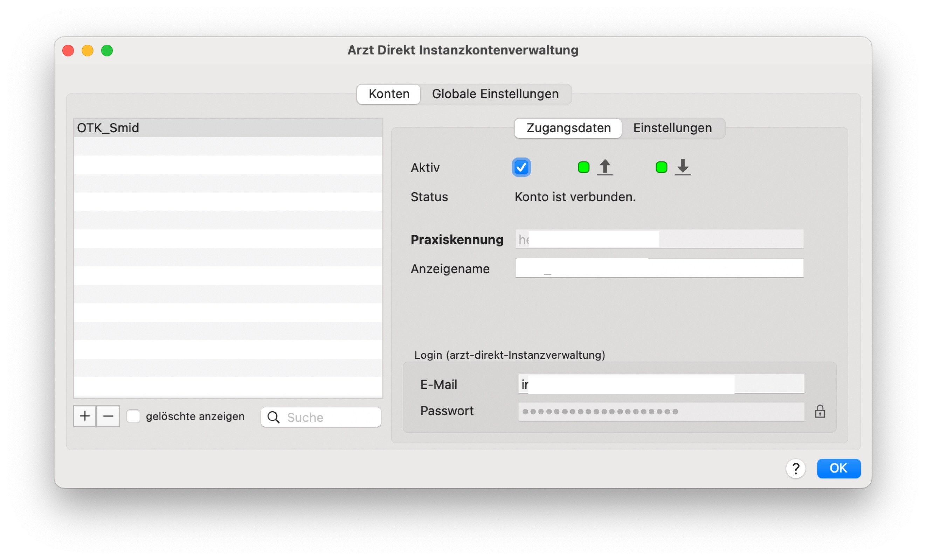
Task: Confirm the dialog with OK
Action: 839,469
